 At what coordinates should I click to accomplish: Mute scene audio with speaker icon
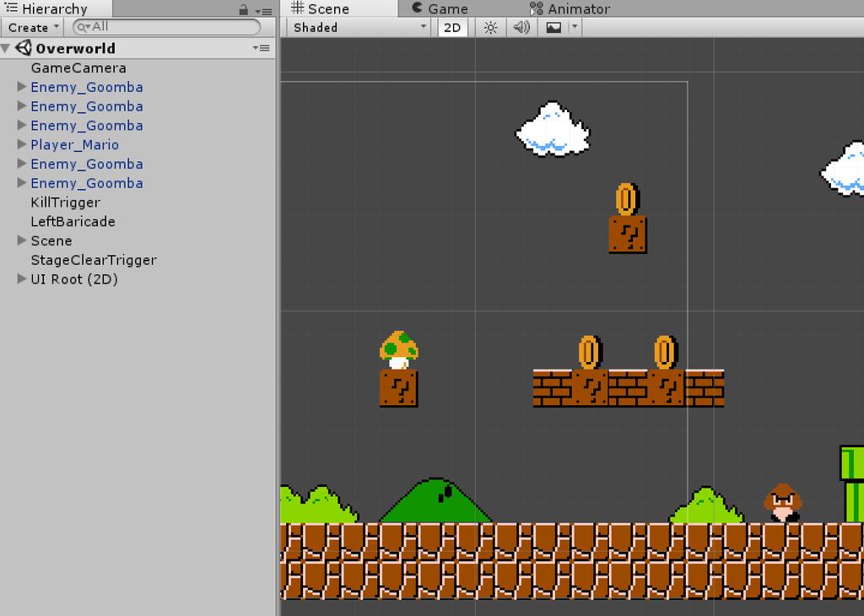[521, 28]
